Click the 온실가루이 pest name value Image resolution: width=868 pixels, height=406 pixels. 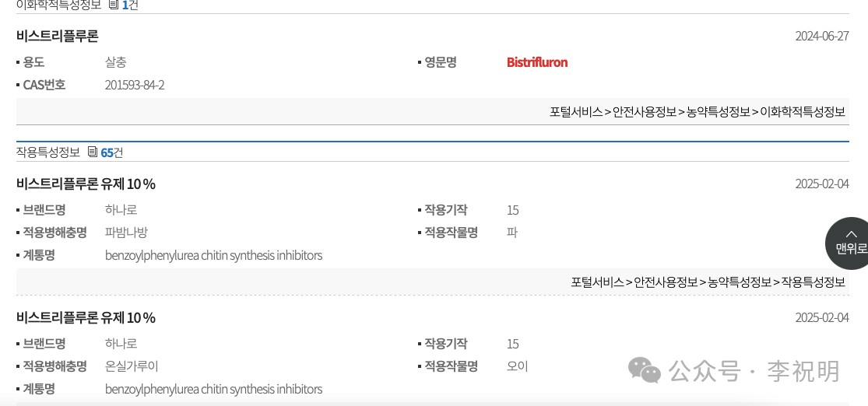tap(132, 366)
